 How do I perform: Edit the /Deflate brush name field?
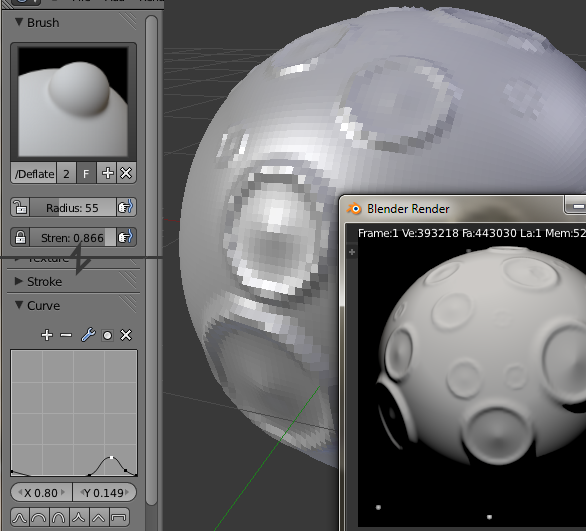tap(34, 174)
